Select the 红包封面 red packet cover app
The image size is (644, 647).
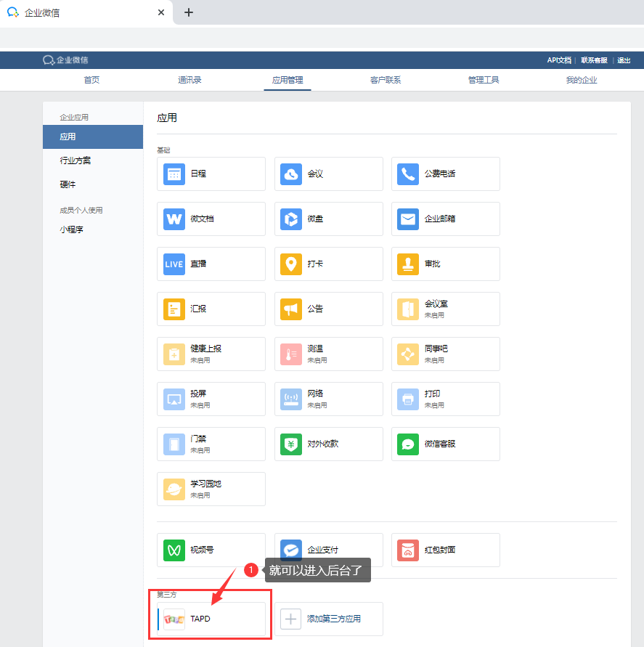point(445,550)
